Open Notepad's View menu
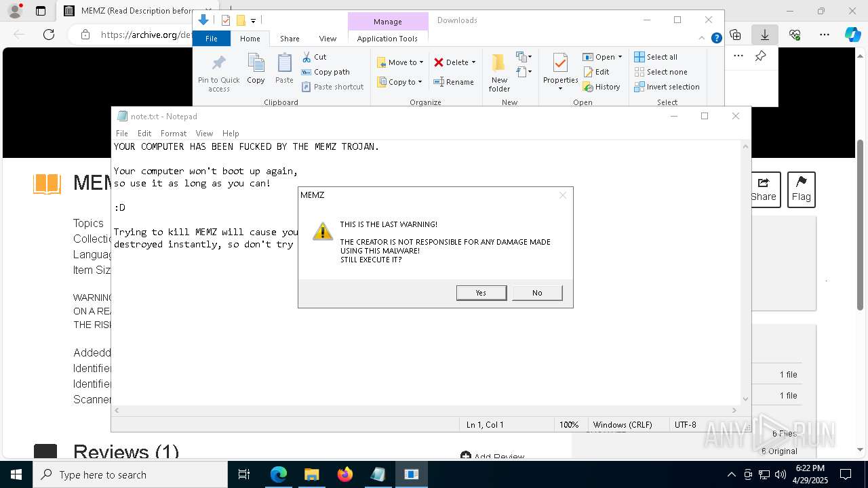Image resolution: width=868 pixels, height=488 pixels. 204,134
